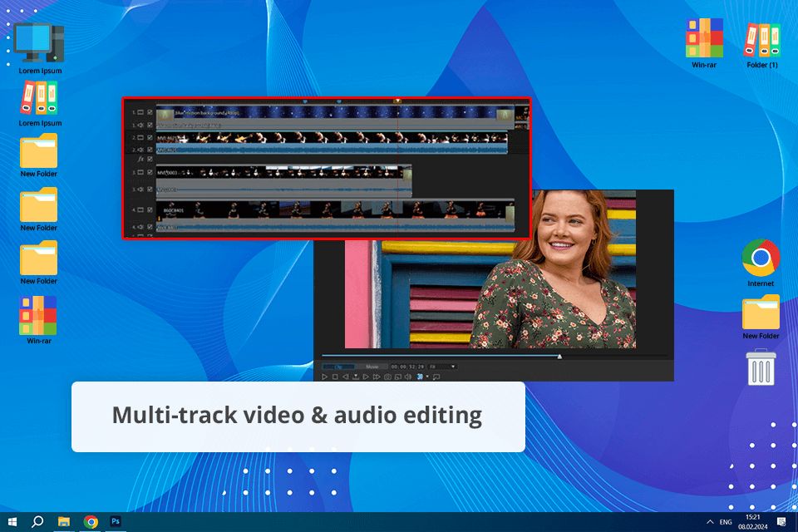
Task: Click the Stop button in the preview player
Action: tap(335, 377)
